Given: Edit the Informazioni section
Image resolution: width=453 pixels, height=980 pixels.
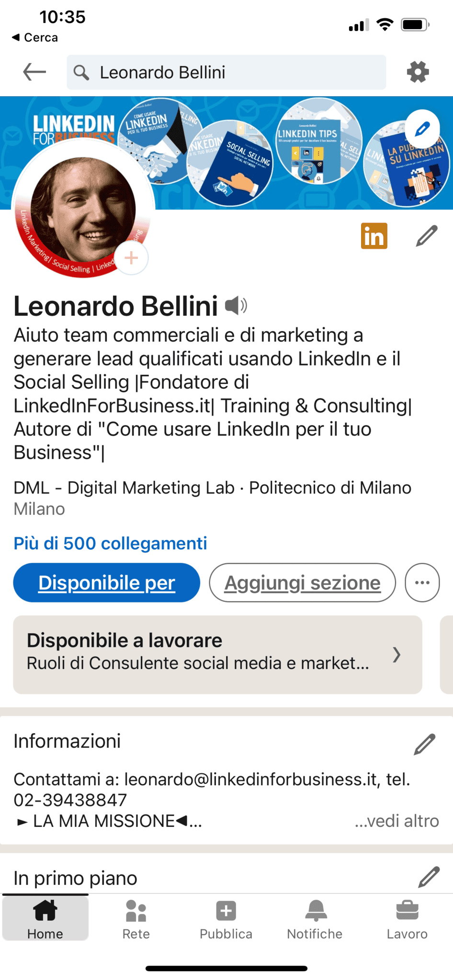Looking at the screenshot, I should 425,744.
